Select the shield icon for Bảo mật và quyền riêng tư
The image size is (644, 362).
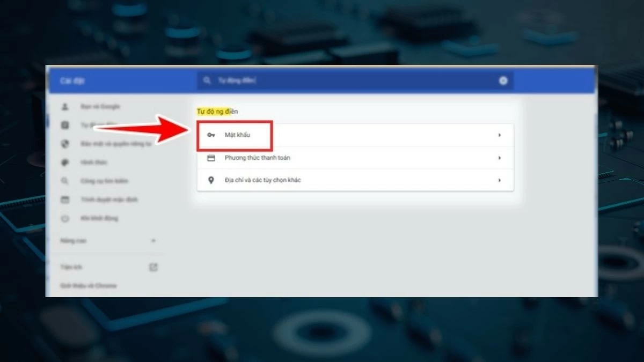(x=65, y=144)
